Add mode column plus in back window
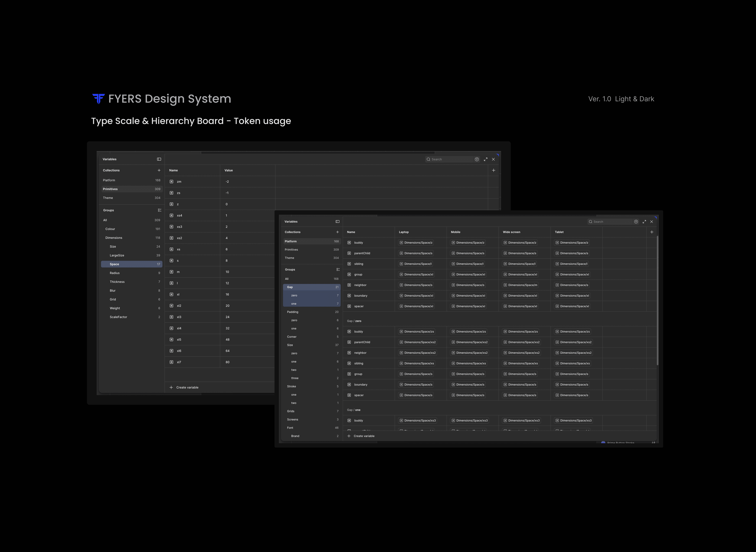The width and height of the screenshot is (756, 552). click(493, 170)
